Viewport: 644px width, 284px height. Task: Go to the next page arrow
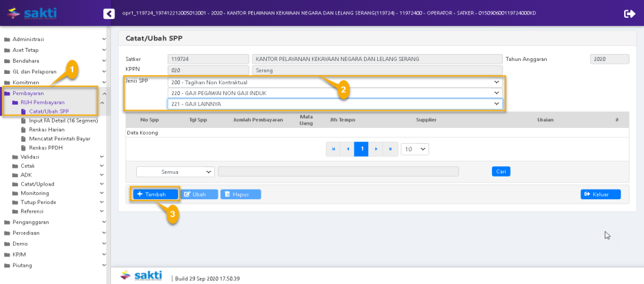(x=376, y=149)
